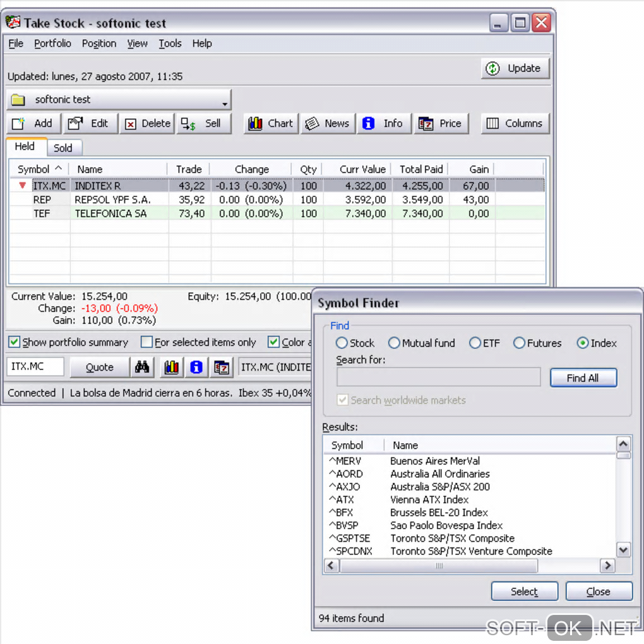Open the softonic test portfolio dropdown
Image resolution: width=644 pixels, height=644 pixels.
click(119, 100)
